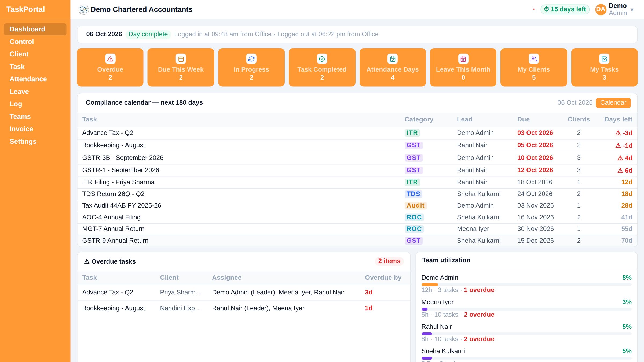This screenshot has height=362, width=644.
Task: Click the Day complete status badge
Action: pos(148,34)
